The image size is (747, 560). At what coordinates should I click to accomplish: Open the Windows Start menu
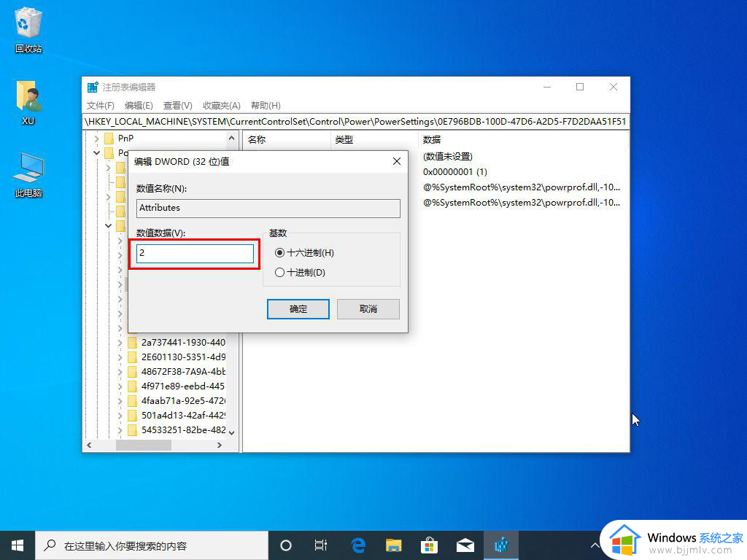pyautogui.click(x=18, y=545)
